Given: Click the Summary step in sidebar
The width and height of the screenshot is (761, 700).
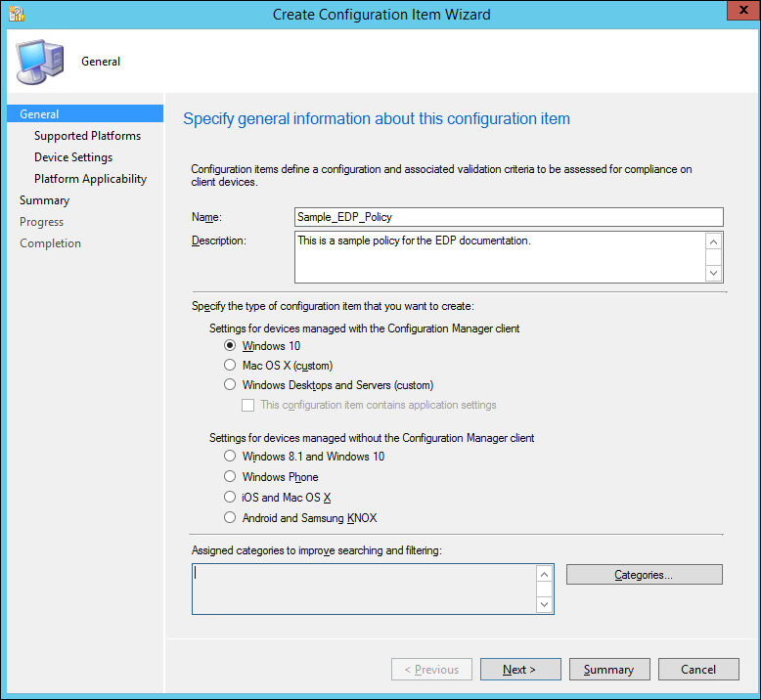Looking at the screenshot, I should click(44, 200).
